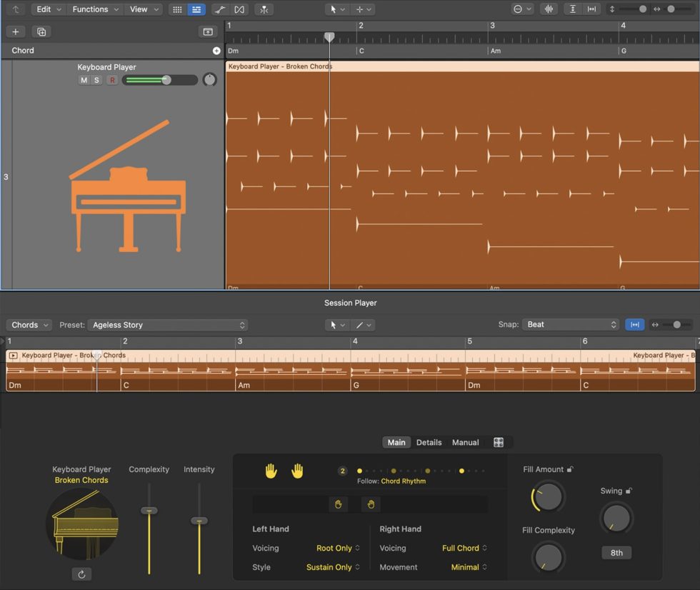700x590 pixels.
Task: Change the Left Hand Voicing from Root Only
Action: pos(336,548)
